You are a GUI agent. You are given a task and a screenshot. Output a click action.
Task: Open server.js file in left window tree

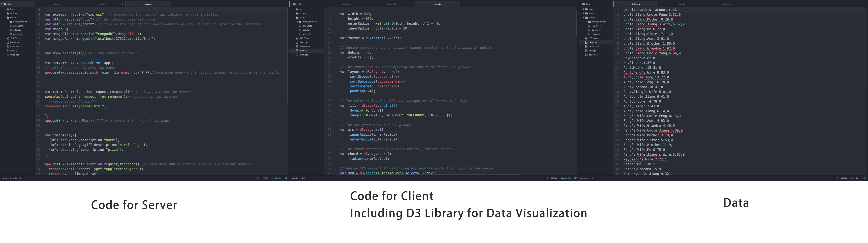pos(18,34)
